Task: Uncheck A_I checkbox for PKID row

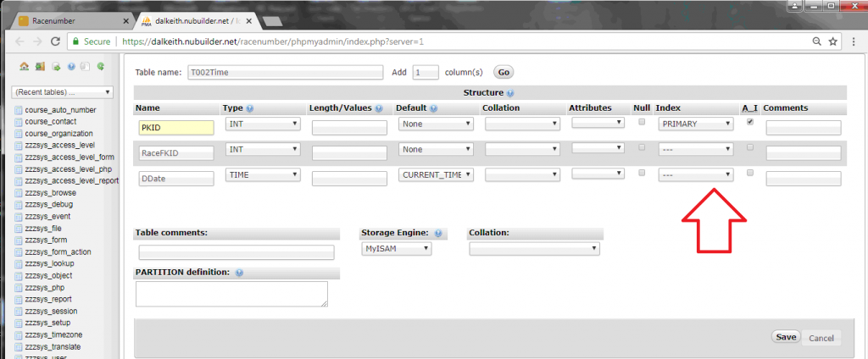Action: pos(750,122)
